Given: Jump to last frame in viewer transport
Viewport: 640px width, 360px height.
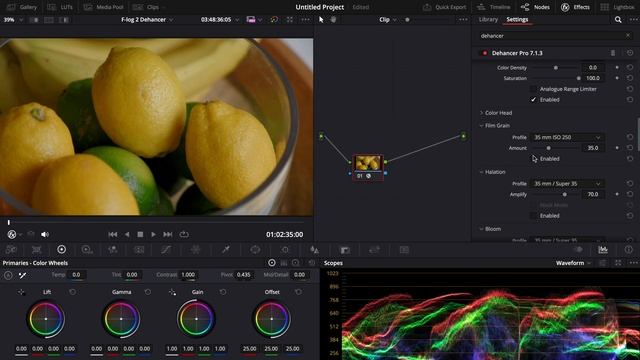Looking at the screenshot, I should coord(167,234).
